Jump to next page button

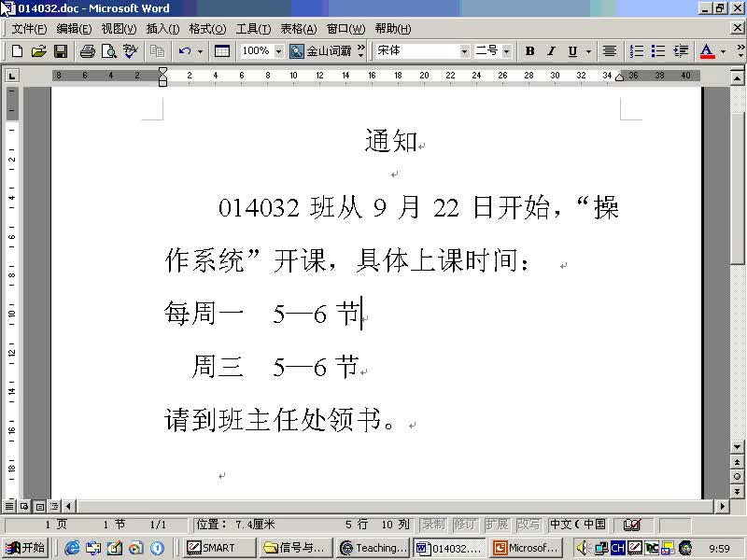pyautogui.click(x=737, y=492)
